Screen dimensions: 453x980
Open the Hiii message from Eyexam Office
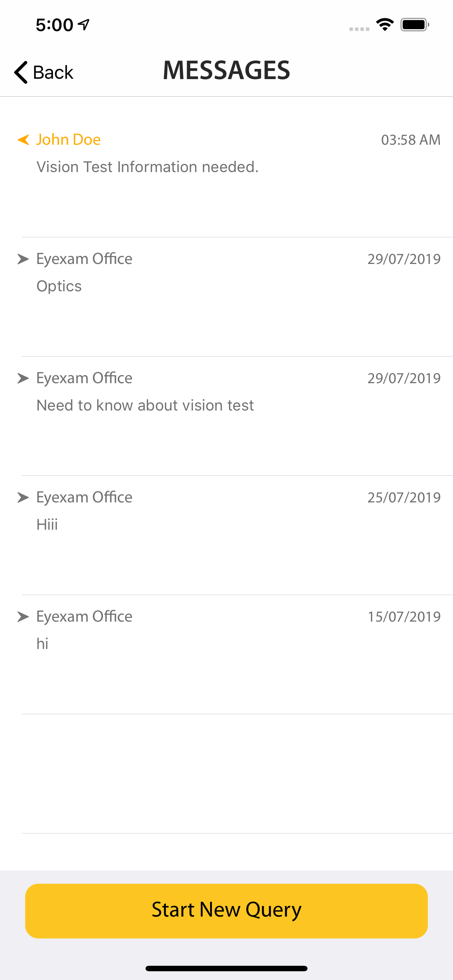pos(47,525)
